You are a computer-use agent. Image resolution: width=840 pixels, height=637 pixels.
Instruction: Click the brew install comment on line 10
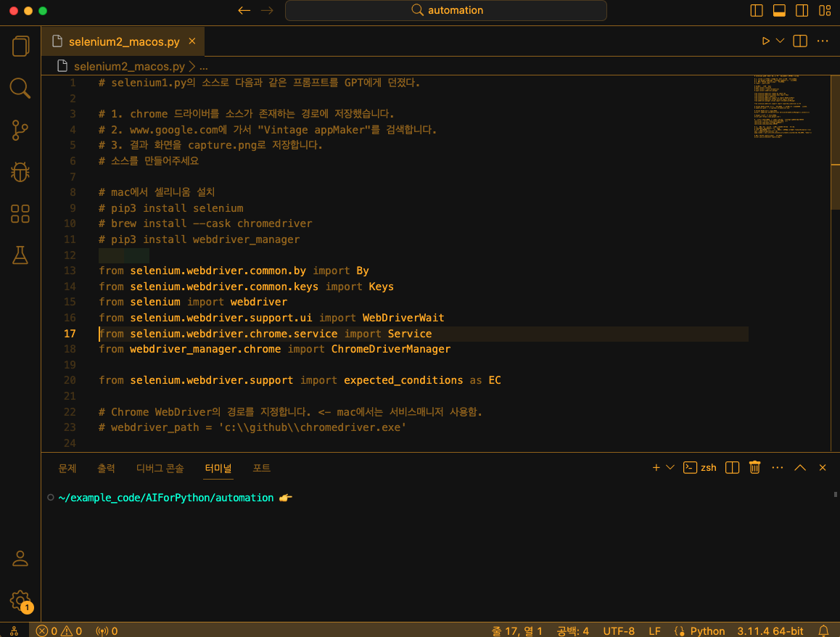point(205,223)
